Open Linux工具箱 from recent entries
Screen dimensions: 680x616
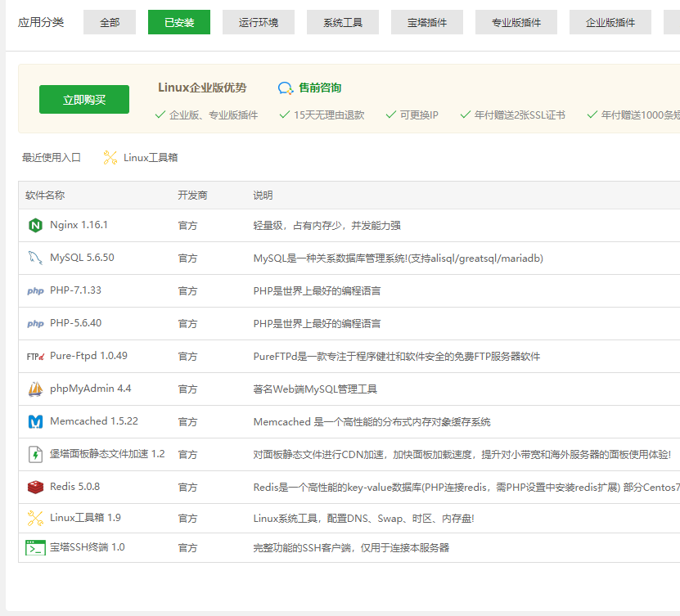(151, 157)
